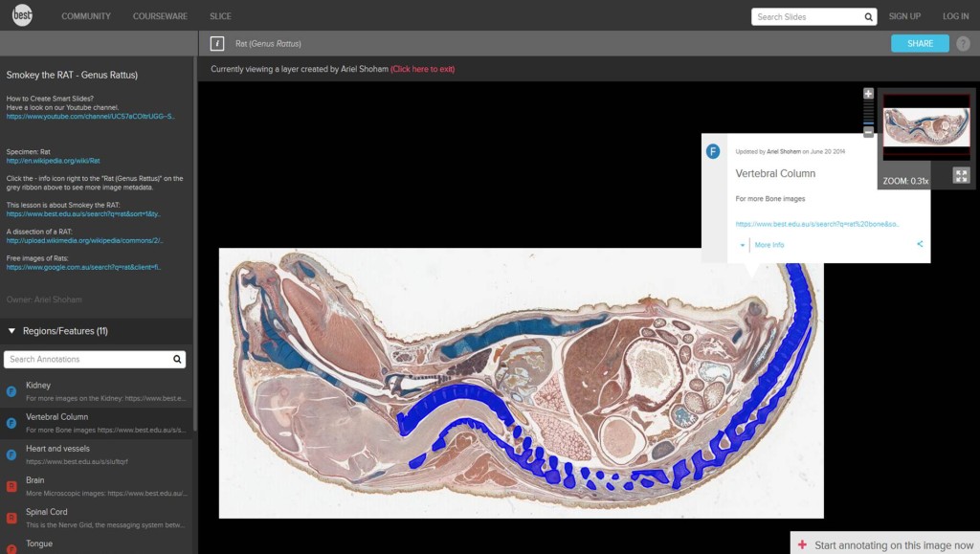980x554 pixels.
Task: Open the free images of rats Google link
Action: point(84,267)
